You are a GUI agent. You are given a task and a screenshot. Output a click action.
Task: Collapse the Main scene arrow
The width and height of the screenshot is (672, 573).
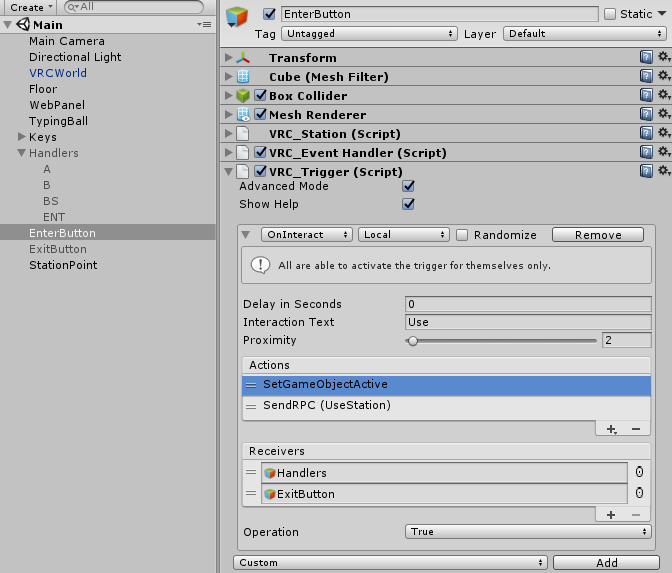[x=7, y=25]
